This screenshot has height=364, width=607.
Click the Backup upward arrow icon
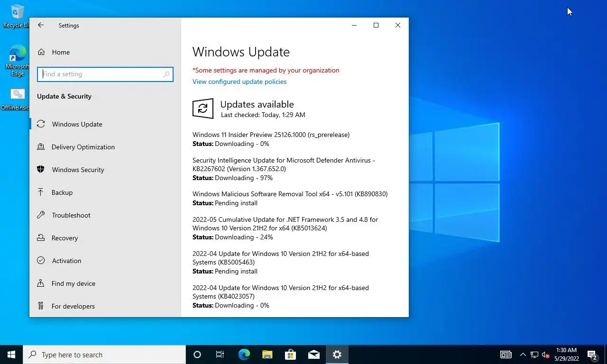pos(41,192)
